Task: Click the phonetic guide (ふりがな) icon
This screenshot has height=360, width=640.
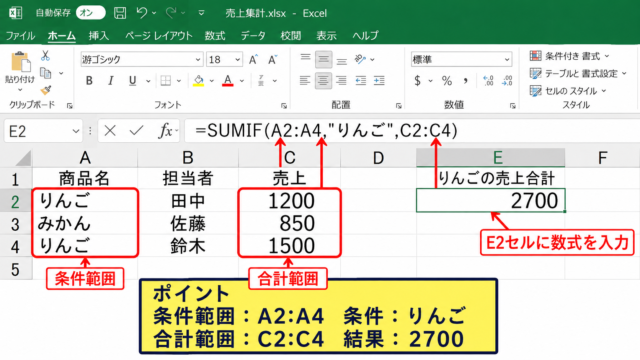Action: pyautogui.click(x=261, y=81)
